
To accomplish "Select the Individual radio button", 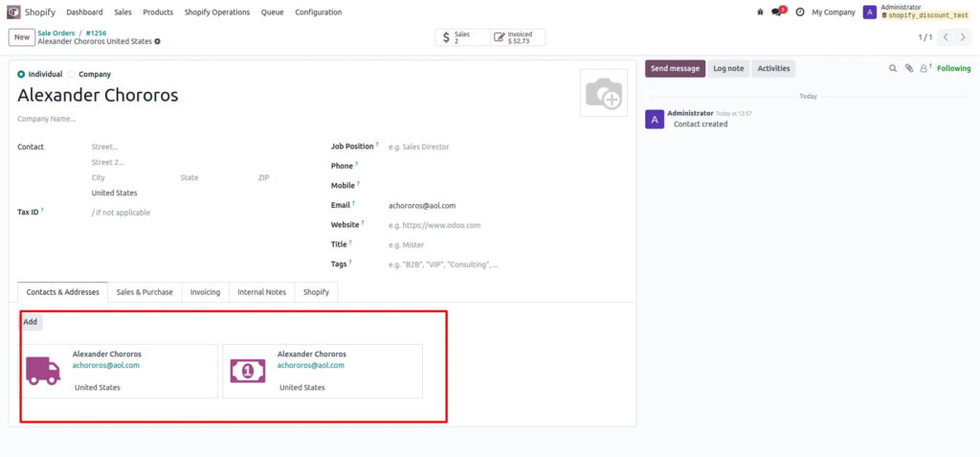I will pos(22,74).
